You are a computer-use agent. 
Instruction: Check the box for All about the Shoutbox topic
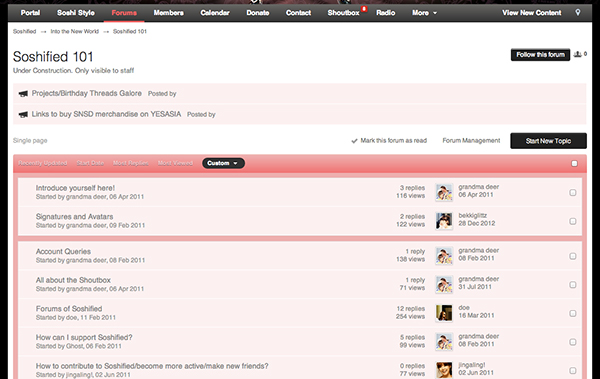coord(573,285)
